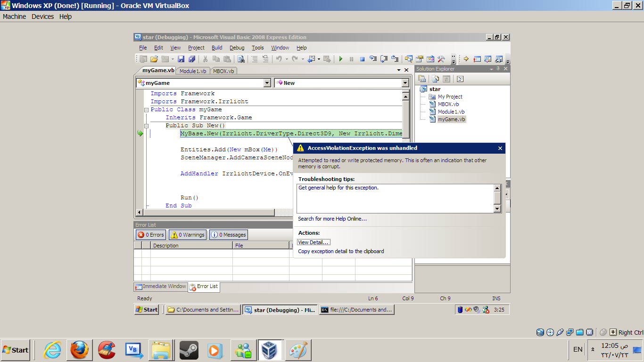Click Properties icon in Solution Explorer panel
The image size is (644, 362).
(x=422, y=79)
